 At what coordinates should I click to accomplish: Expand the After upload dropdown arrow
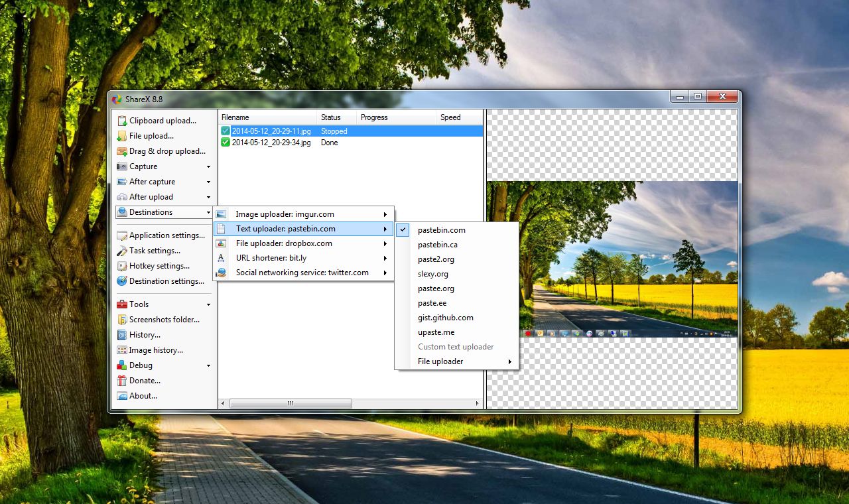(x=208, y=198)
